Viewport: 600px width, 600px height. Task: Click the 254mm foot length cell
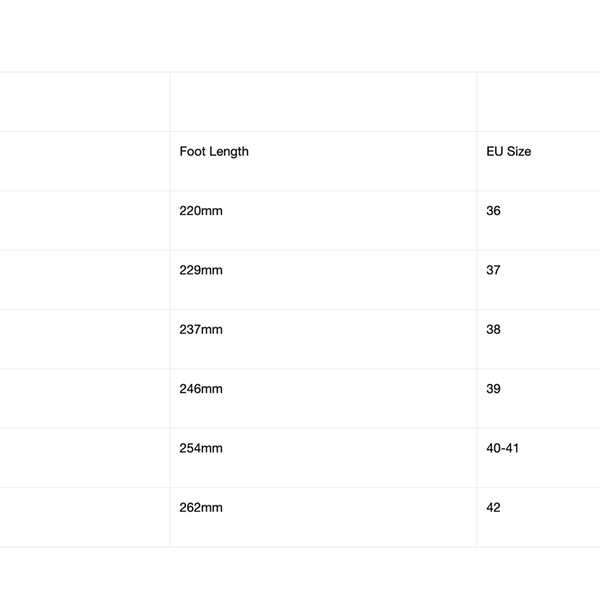[201, 448]
